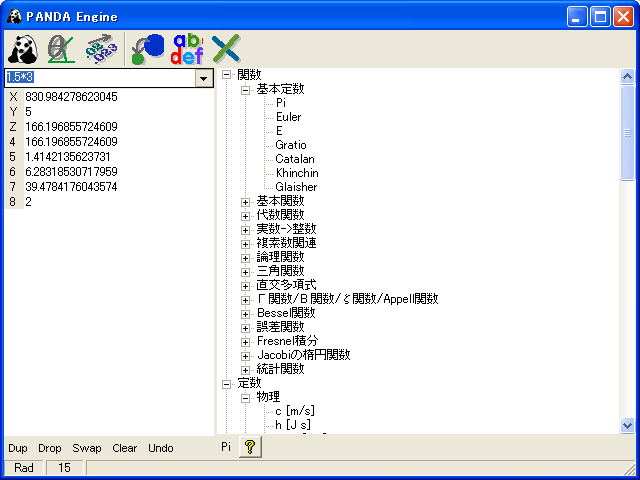Select the h [J s] physics constant
The width and height of the screenshot is (640, 480).
tap(293, 425)
